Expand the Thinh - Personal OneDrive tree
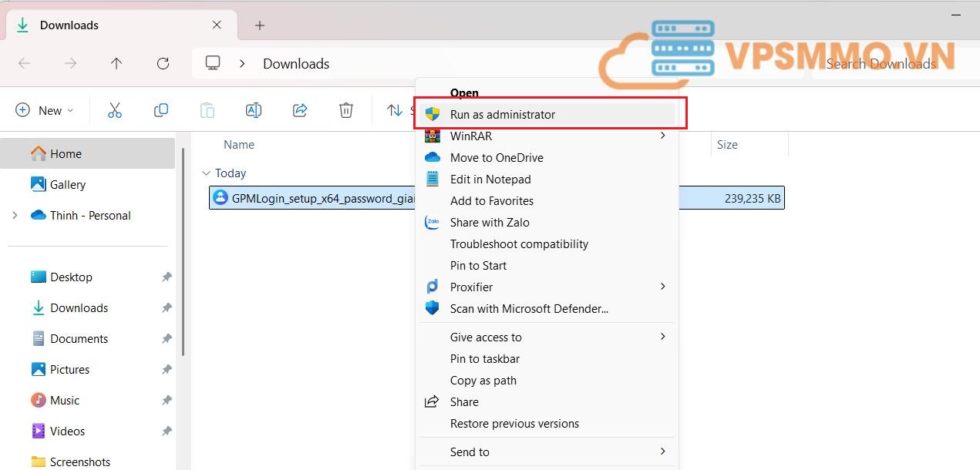Image resolution: width=980 pixels, height=470 pixels. point(15,216)
